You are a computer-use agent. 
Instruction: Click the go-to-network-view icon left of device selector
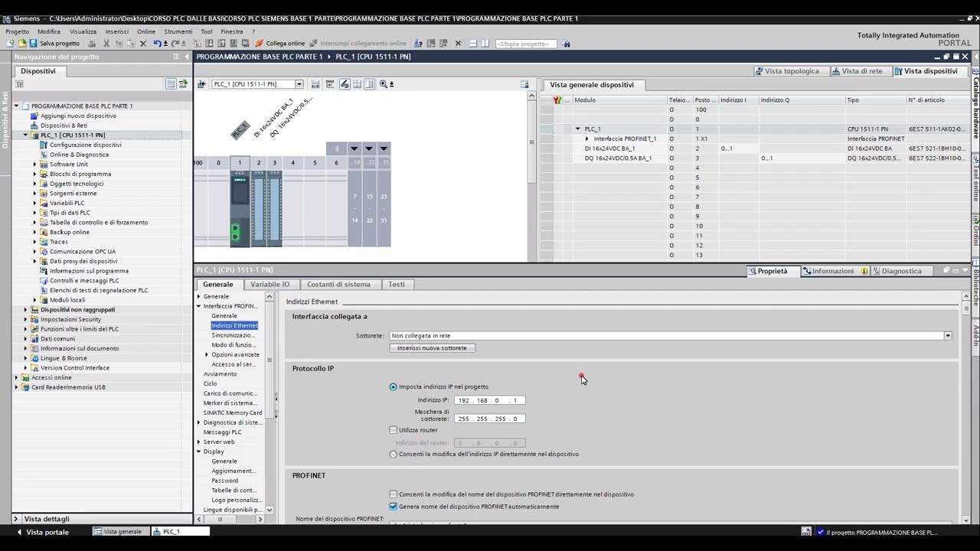pos(201,84)
